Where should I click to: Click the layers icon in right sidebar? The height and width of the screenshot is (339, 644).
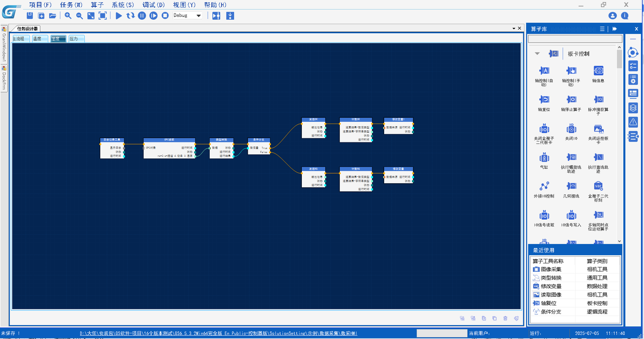633,108
